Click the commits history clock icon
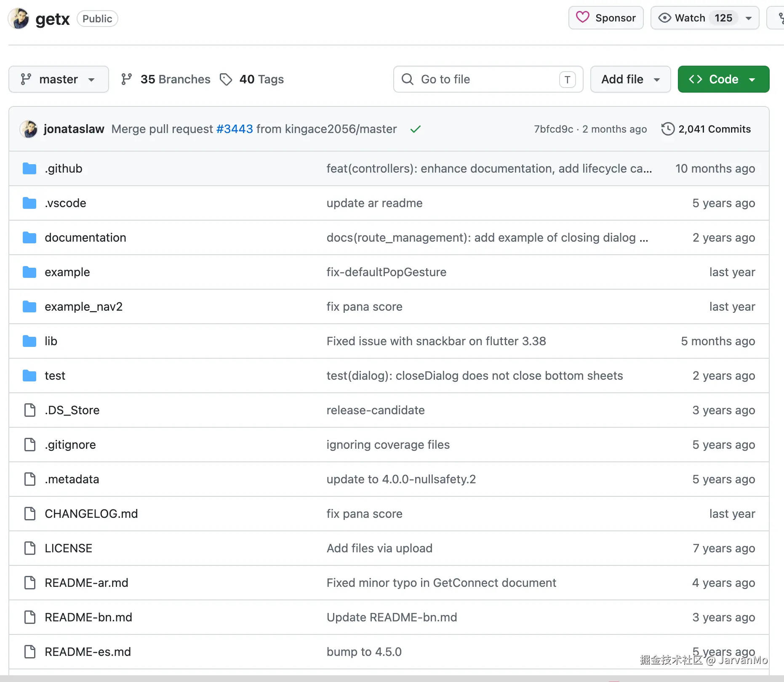The width and height of the screenshot is (784, 682). [668, 129]
